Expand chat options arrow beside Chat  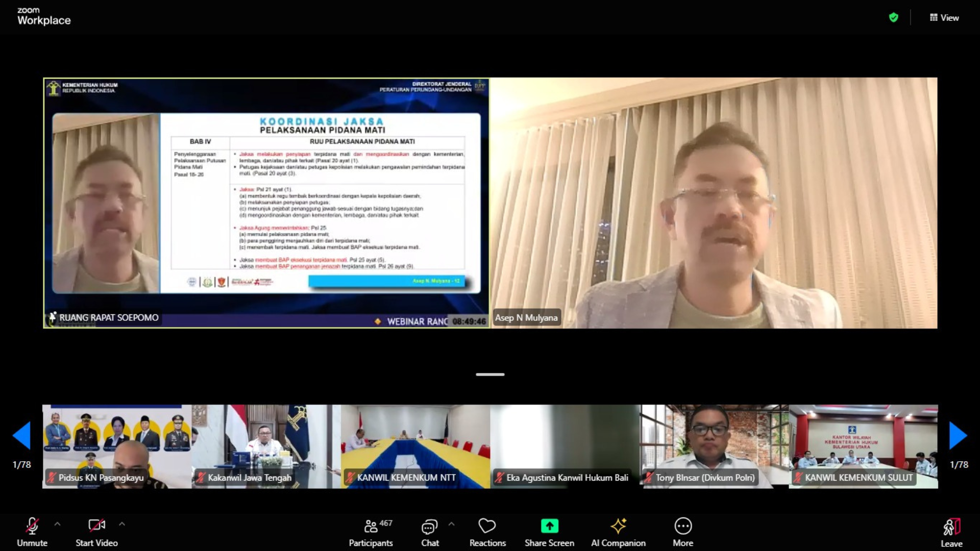click(x=451, y=524)
